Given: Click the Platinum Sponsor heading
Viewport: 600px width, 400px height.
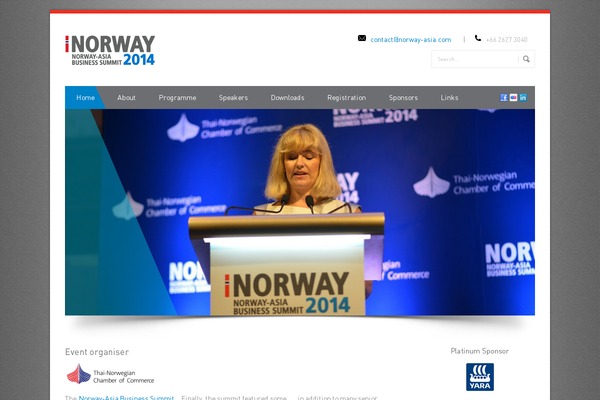Looking at the screenshot, I should pyautogui.click(x=479, y=351).
